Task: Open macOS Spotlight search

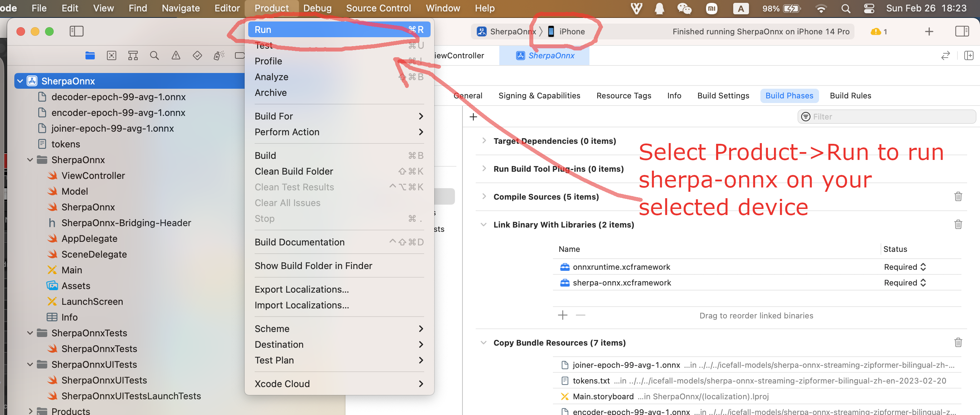Action: tap(845, 8)
